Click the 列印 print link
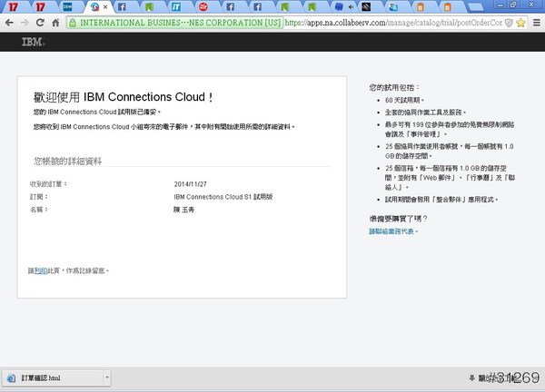 [x=39, y=270]
